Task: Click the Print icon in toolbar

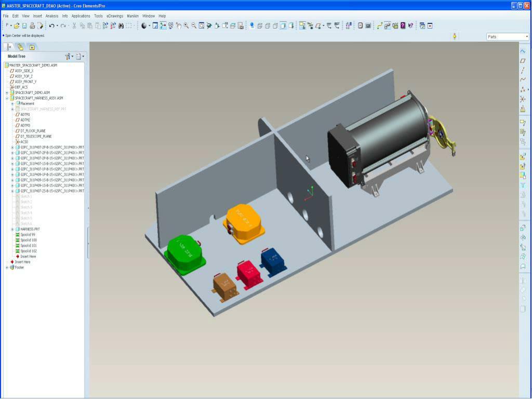Action: point(32,25)
